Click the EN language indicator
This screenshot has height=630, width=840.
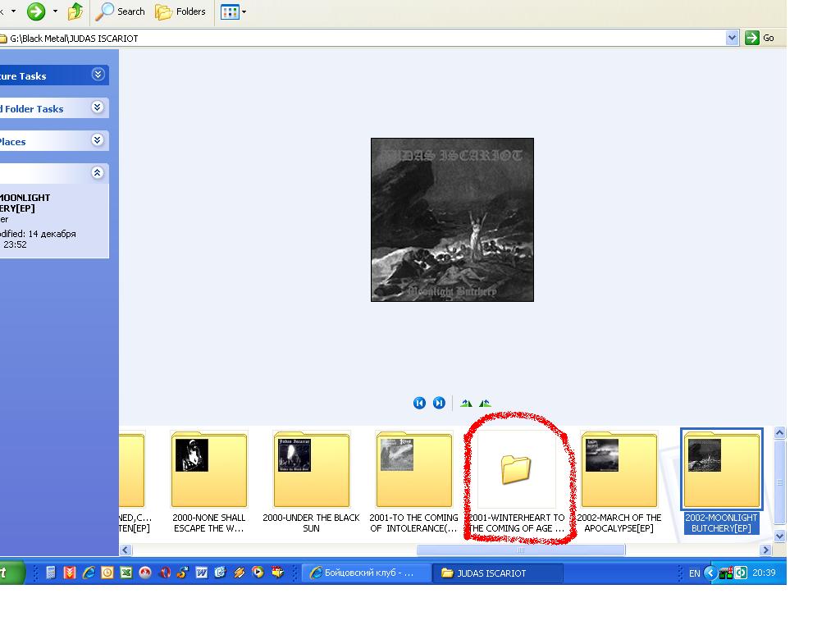(x=694, y=573)
